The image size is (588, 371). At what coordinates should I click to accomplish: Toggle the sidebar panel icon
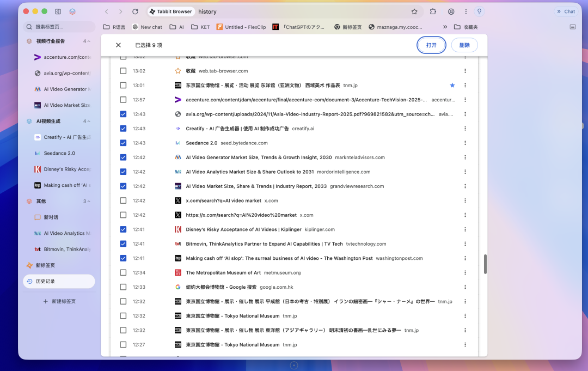[x=58, y=11]
